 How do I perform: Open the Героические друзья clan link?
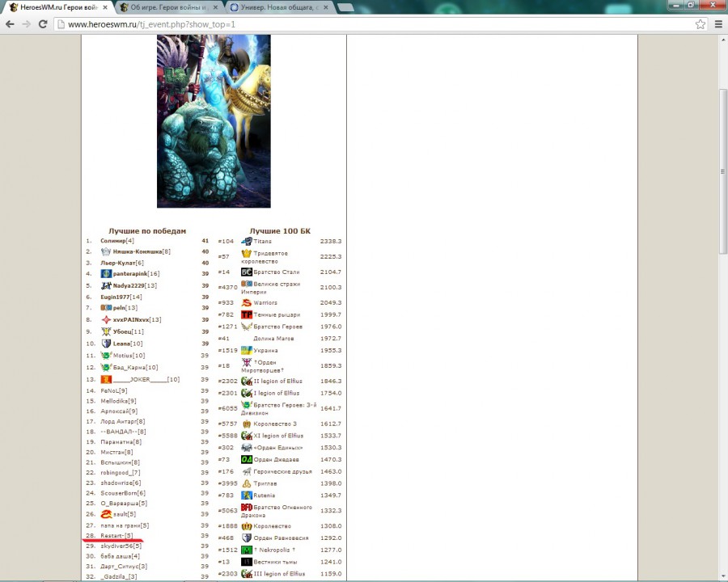click(283, 471)
